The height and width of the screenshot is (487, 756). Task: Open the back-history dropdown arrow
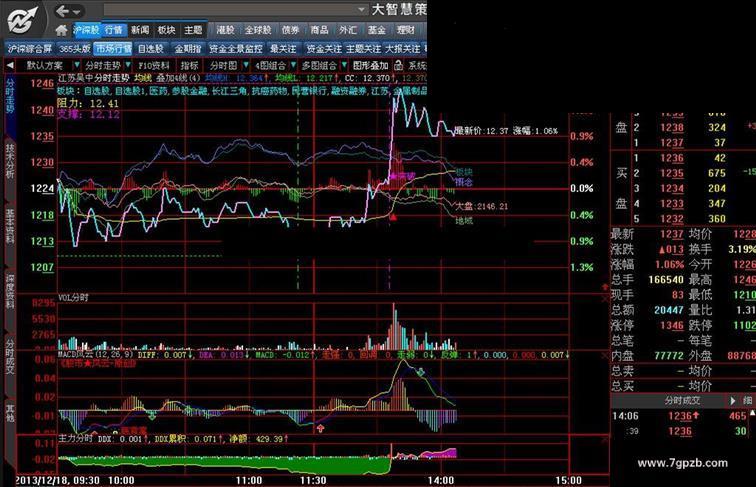[x=77, y=11]
